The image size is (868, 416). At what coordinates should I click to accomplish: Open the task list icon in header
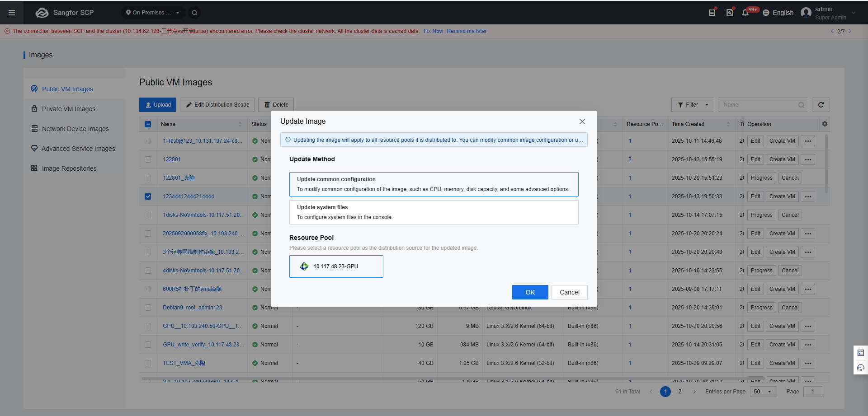(x=712, y=13)
